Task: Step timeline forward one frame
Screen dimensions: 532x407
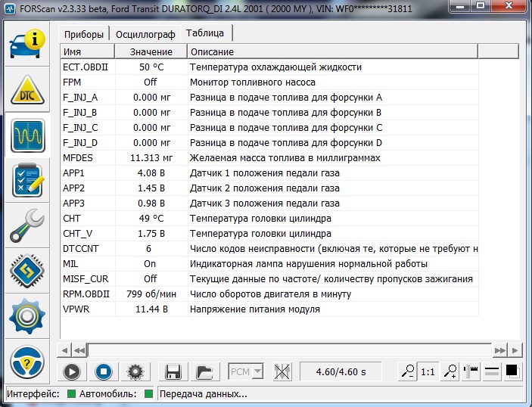Action: tap(515, 350)
